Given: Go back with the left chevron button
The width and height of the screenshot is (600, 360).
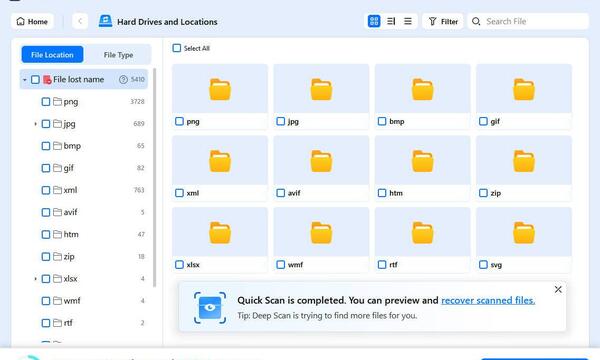Looking at the screenshot, I should tap(80, 21).
